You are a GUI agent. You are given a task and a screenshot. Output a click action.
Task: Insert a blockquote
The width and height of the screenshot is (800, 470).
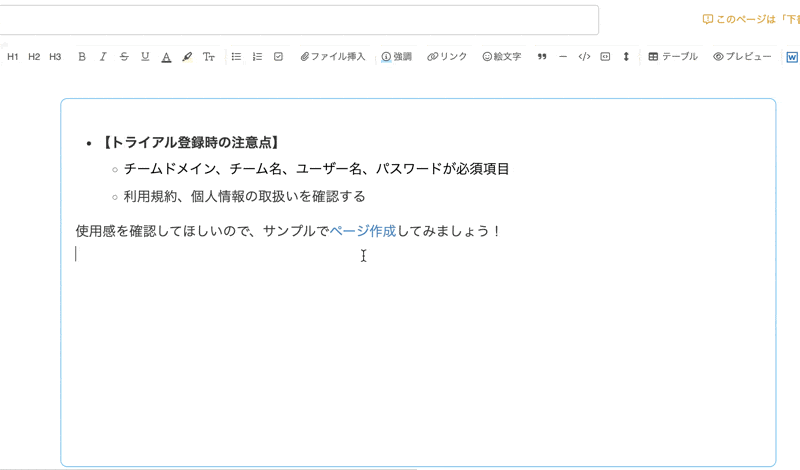click(x=542, y=57)
